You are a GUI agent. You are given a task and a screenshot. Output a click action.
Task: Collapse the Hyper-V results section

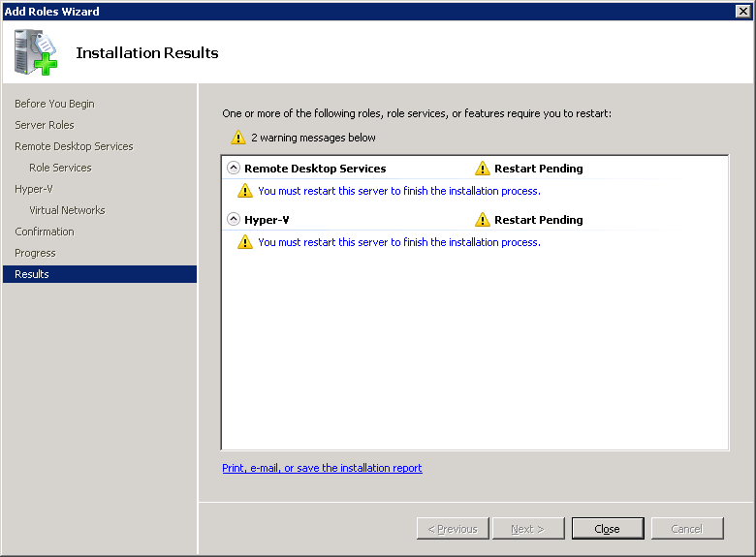tap(233, 219)
